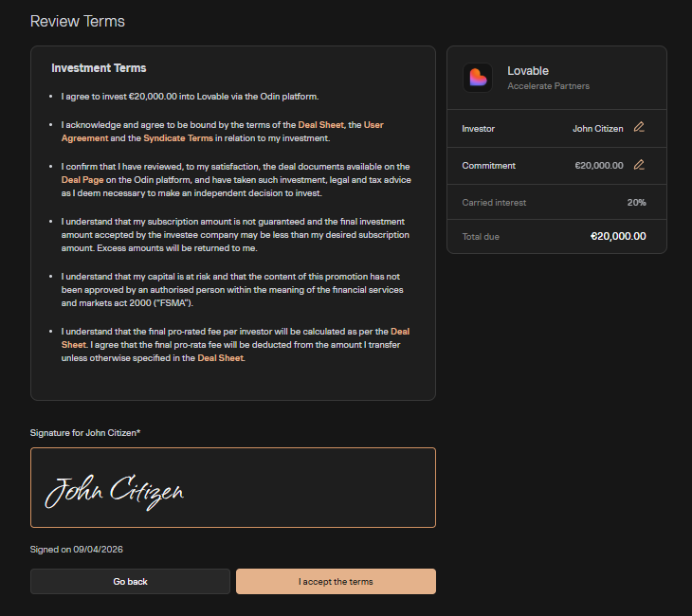
Task: Click the pencil icon beside John Citizen
Action: click(x=639, y=128)
